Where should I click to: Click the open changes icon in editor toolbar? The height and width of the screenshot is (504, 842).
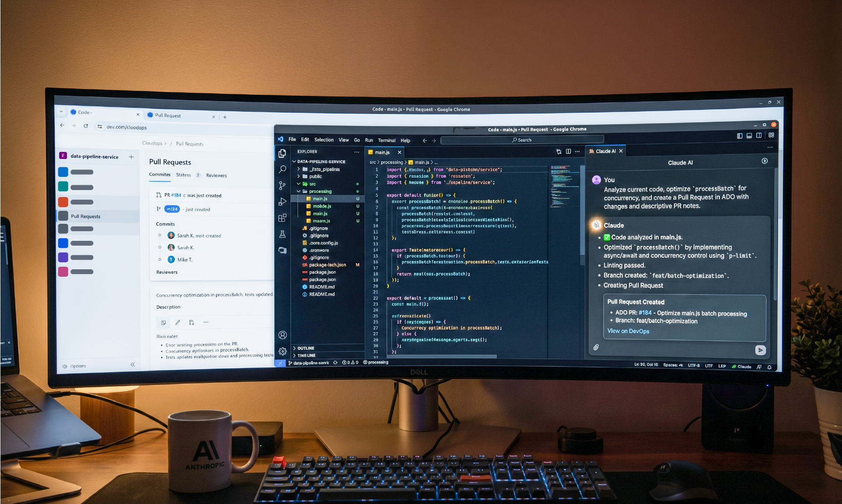tap(559, 152)
